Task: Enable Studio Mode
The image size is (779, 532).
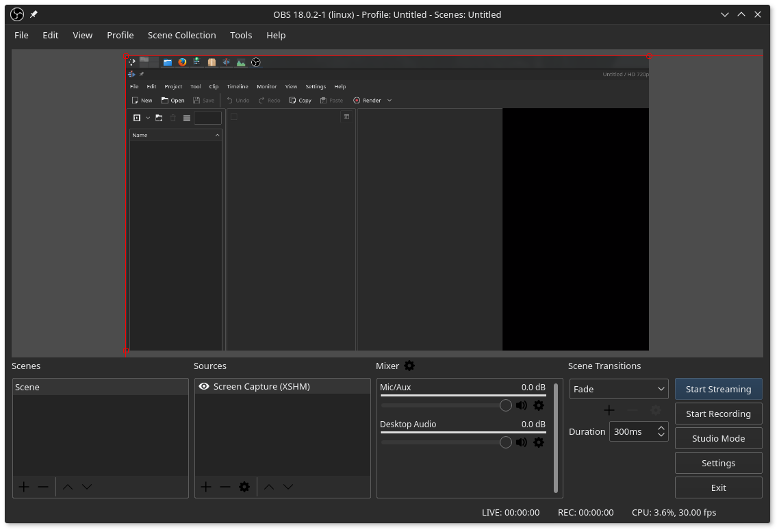Action: (x=718, y=439)
